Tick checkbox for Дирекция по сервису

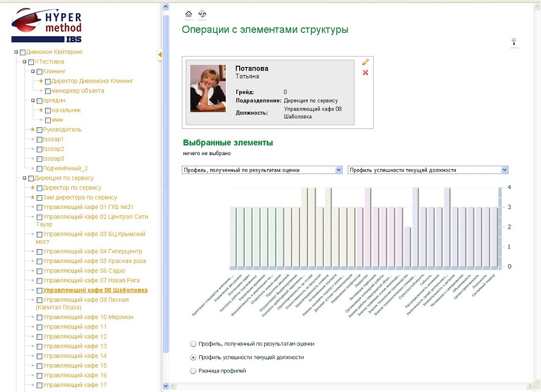[31, 178]
